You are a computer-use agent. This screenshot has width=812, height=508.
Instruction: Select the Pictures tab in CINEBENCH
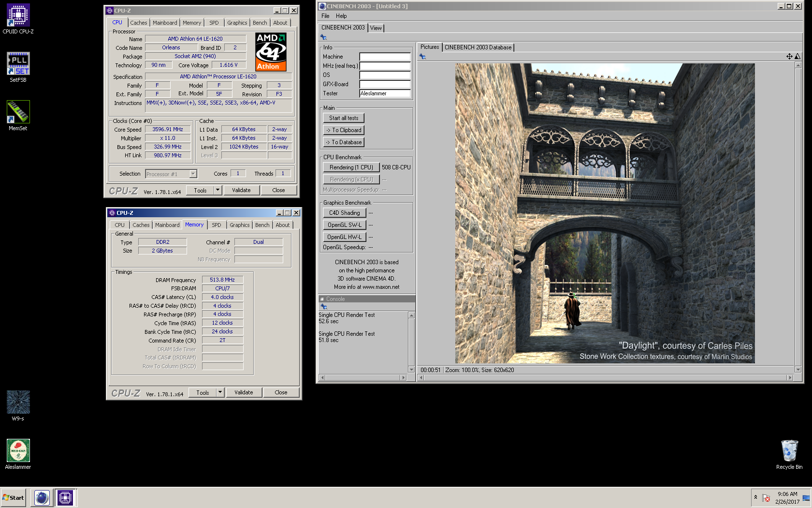coord(430,47)
